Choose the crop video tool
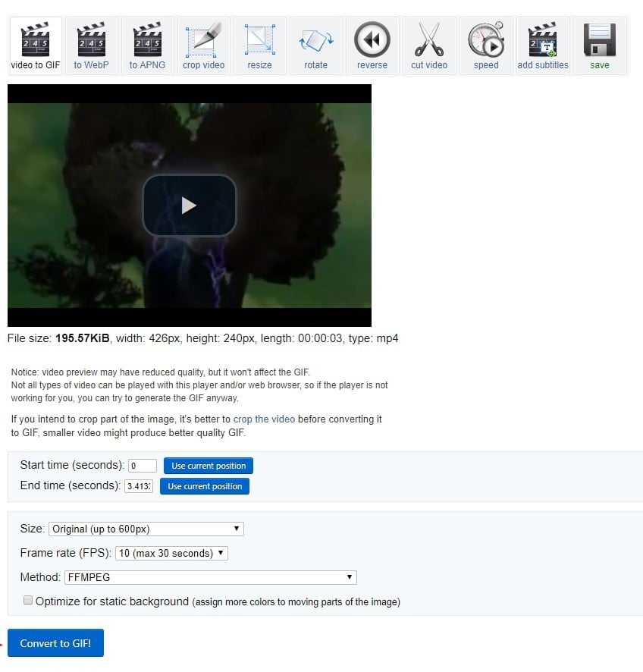643x672 pixels. pos(203,46)
